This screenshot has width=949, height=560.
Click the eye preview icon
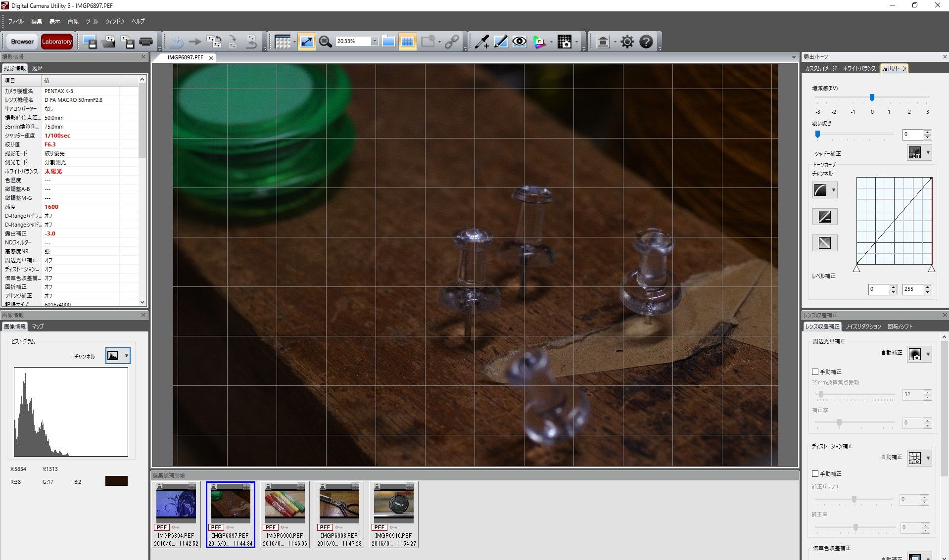[x=519, y=42]
